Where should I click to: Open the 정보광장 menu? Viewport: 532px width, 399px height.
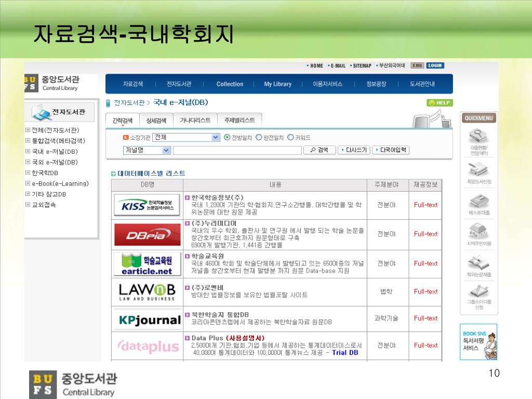pos(376,84)
